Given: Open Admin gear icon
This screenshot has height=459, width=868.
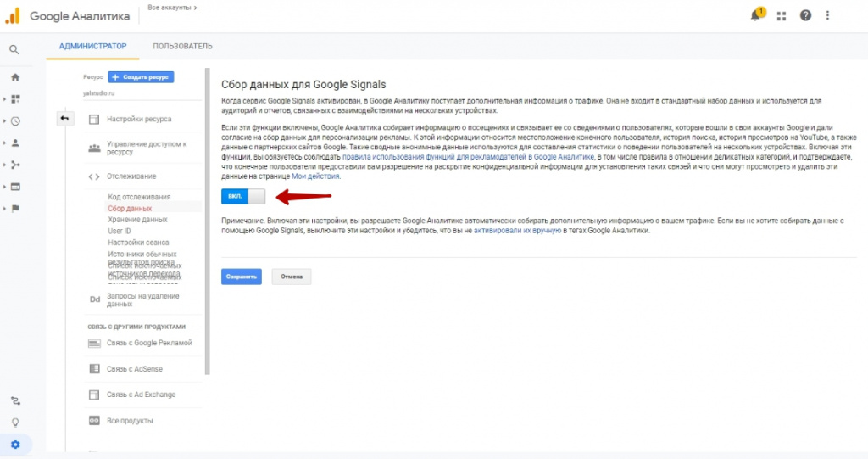Looking at the screenshot, I should (x=15, y=445).
